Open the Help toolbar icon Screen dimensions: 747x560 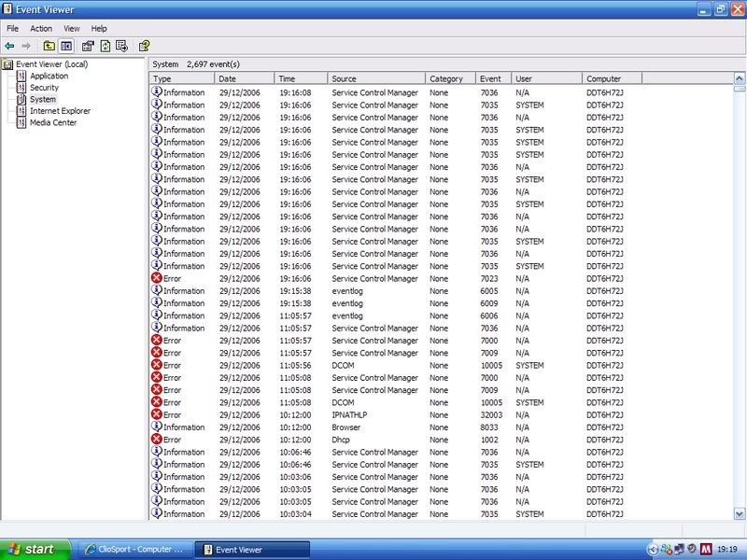(x=144, y=45)
